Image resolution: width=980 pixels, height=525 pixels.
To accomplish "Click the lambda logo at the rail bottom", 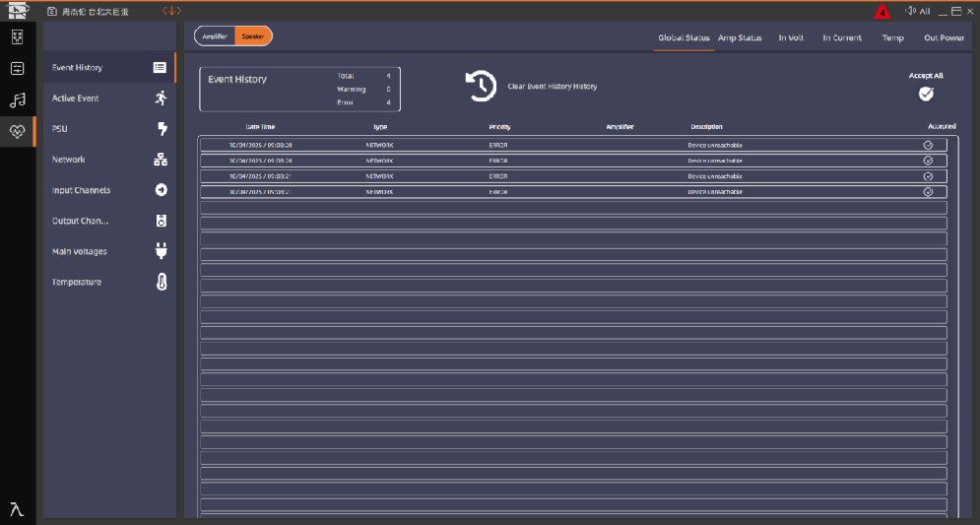I will point(17,509).
